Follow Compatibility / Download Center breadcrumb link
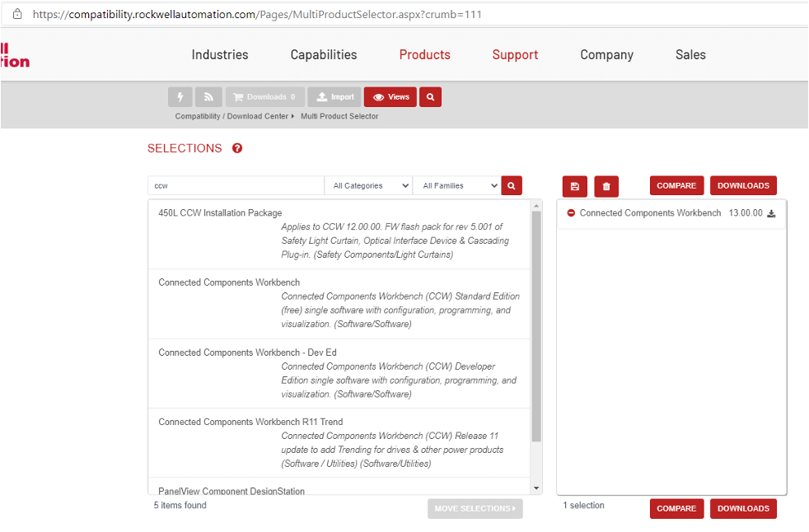Image resolution: width=809 pixels, height=532 pixels. [x=231, y=117]
